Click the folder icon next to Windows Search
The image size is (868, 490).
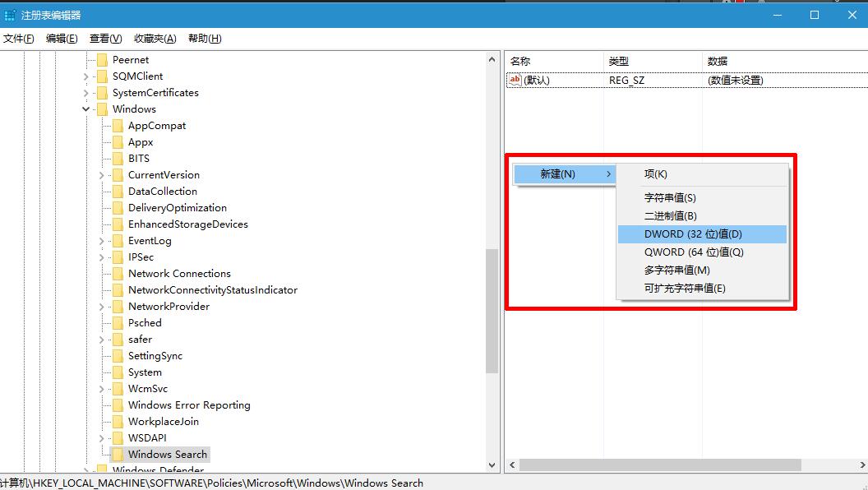(117, 454)
